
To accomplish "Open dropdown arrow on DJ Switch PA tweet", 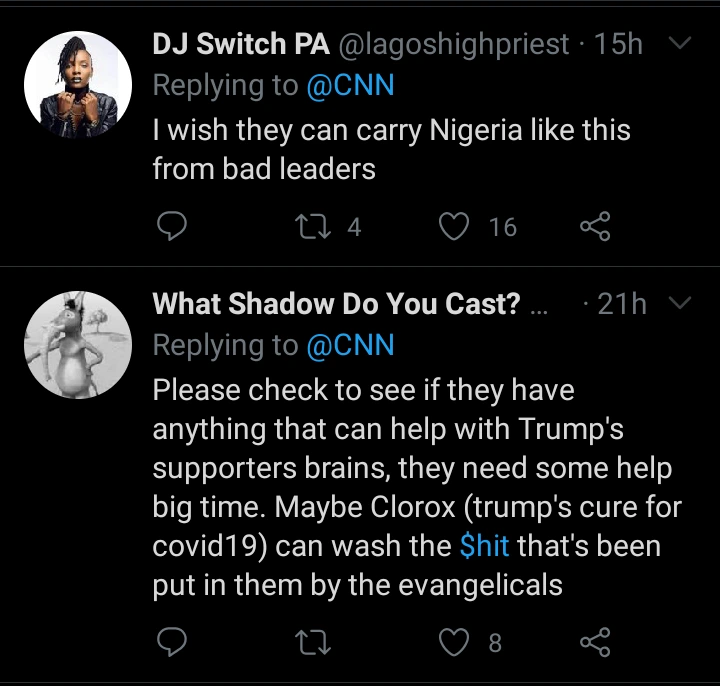I will pyautogui.click(x=678, y=44).
